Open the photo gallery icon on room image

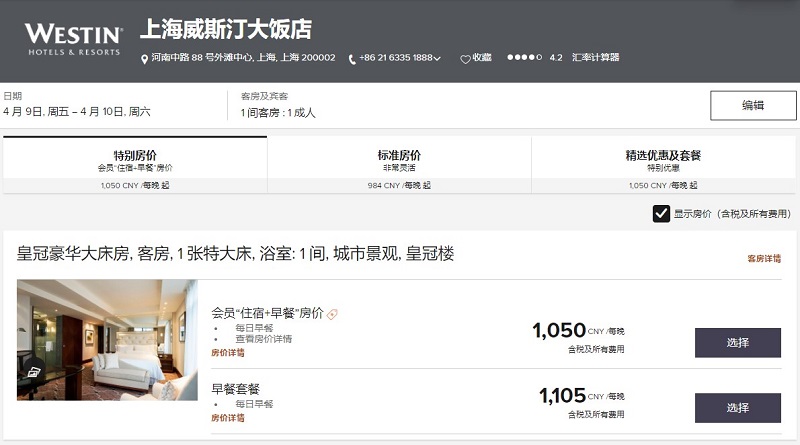33,373
